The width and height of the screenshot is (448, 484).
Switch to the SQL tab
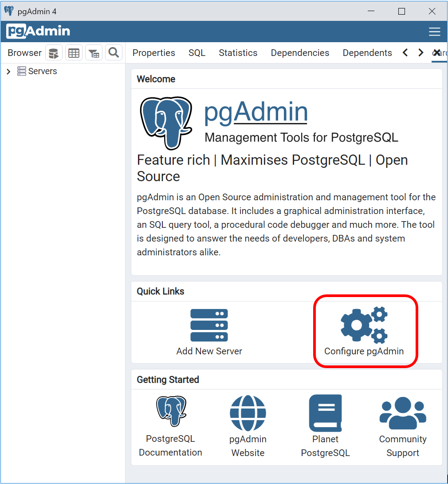point(196,53)
